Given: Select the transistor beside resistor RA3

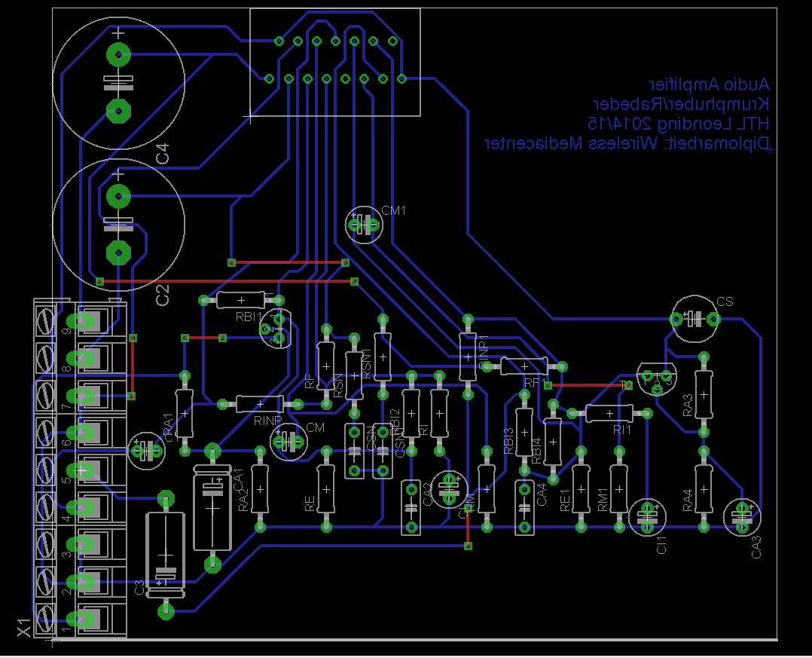Looking at the screenshot, I should coord(657,378).
